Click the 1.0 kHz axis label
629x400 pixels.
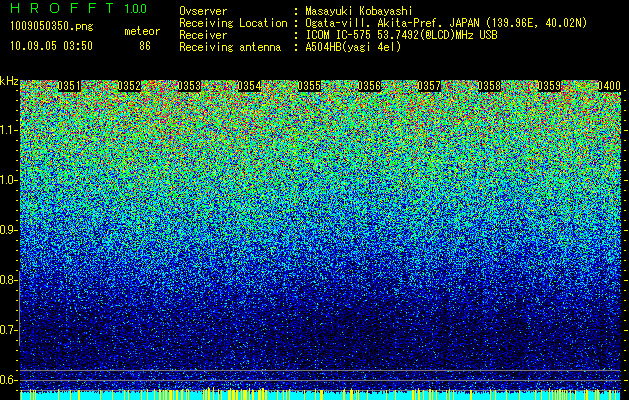[8, 180]
